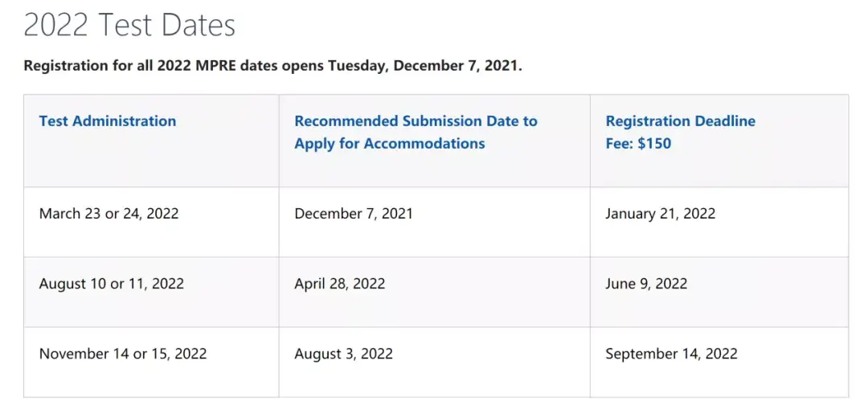Image resolution: width=868 pixels, height=413 pixels.
Task: Select the March 23 or 24, 2022 cell
Action: (108, 214)
